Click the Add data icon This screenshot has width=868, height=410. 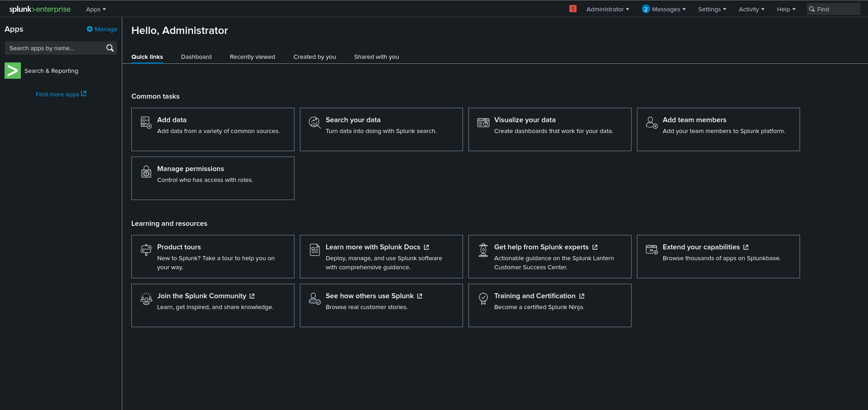click(146, 123)
